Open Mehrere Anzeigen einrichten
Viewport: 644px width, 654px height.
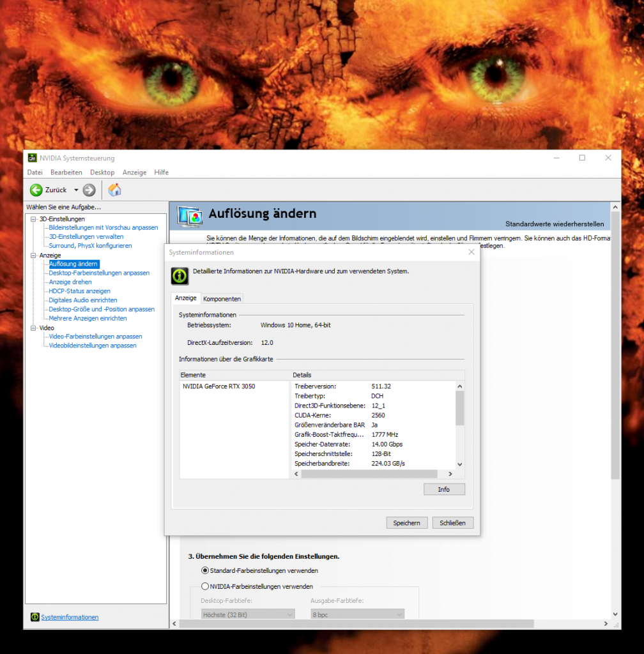pyautogui.click(x=88, y=318)
